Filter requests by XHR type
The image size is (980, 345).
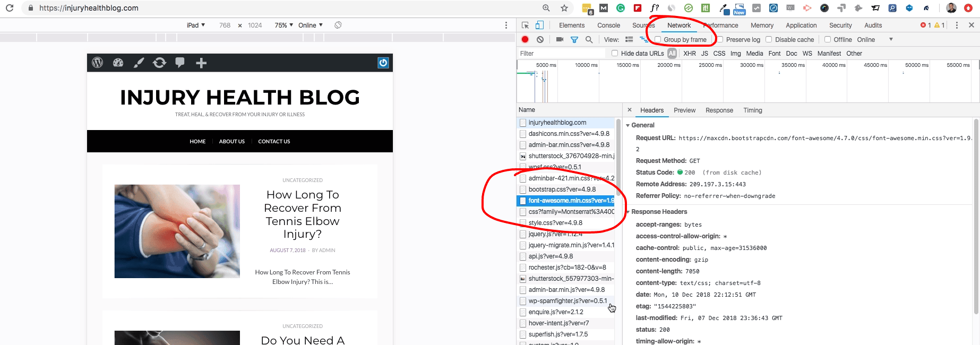(690, 53)
